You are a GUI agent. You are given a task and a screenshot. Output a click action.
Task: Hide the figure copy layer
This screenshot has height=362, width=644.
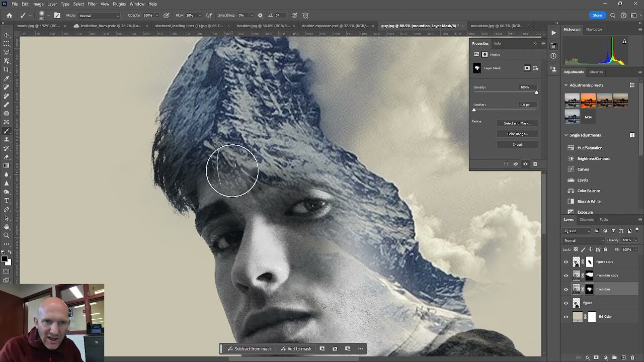566,261
